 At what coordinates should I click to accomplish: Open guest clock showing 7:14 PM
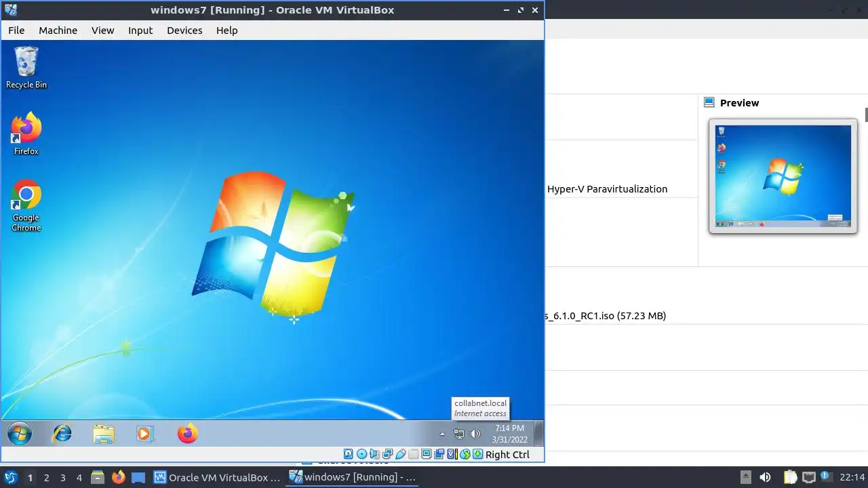coord(510,434)
